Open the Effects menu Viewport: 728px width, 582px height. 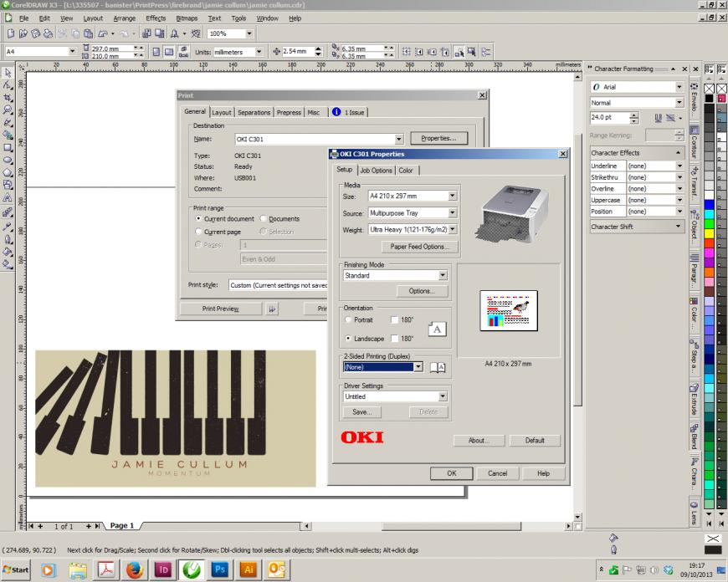[156, 18]
